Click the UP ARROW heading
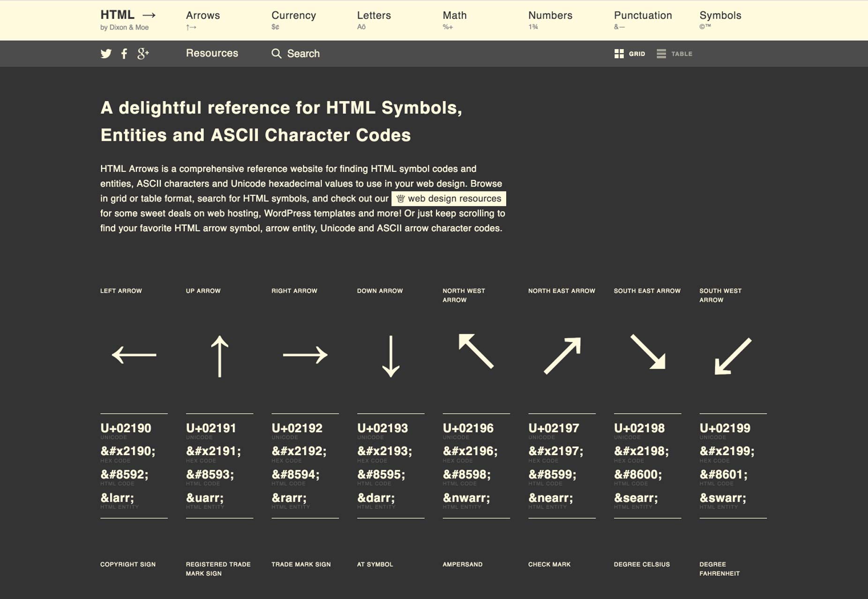The image size is (868, 599). coord(203,291)
